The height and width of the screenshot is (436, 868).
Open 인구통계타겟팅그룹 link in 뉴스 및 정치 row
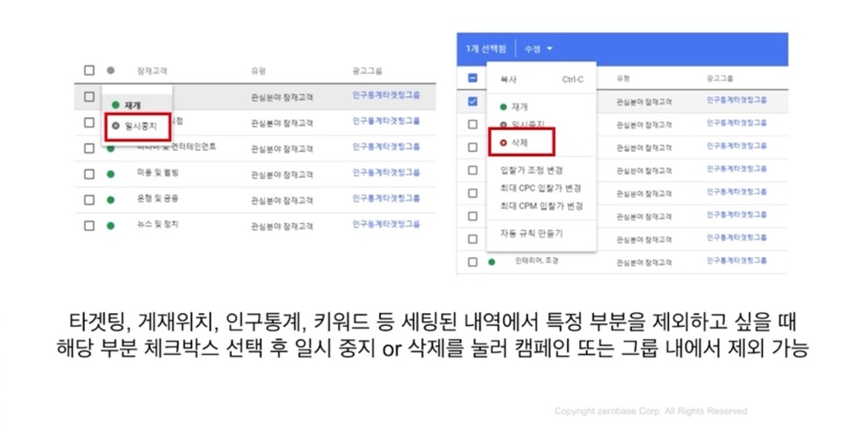386,224
